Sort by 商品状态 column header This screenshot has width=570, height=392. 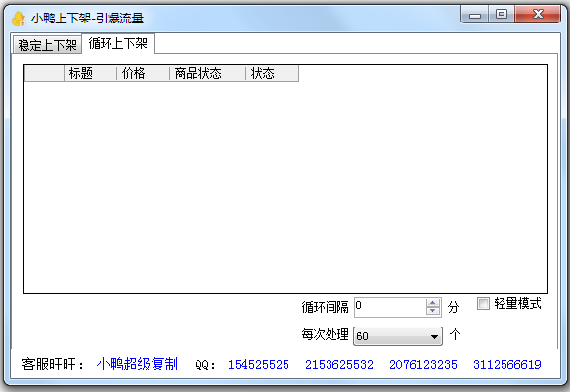pos(207,73)
